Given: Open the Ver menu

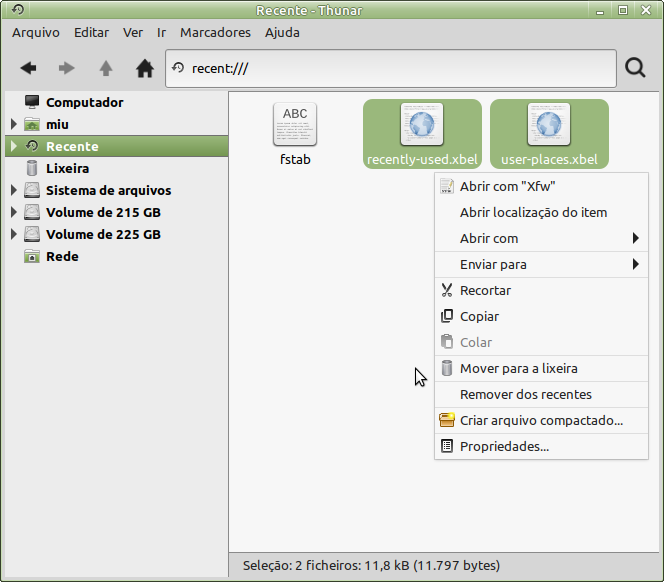Looking at the screenshot, I should point(133,33).
